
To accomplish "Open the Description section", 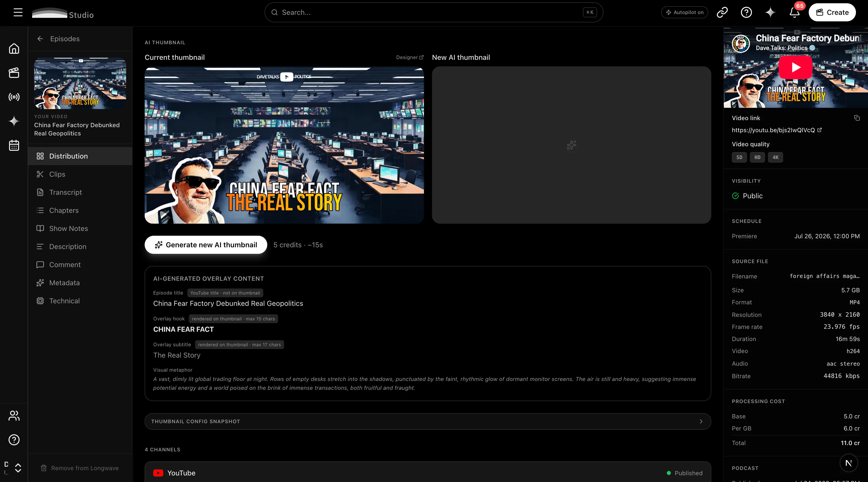I will (80, 246).
